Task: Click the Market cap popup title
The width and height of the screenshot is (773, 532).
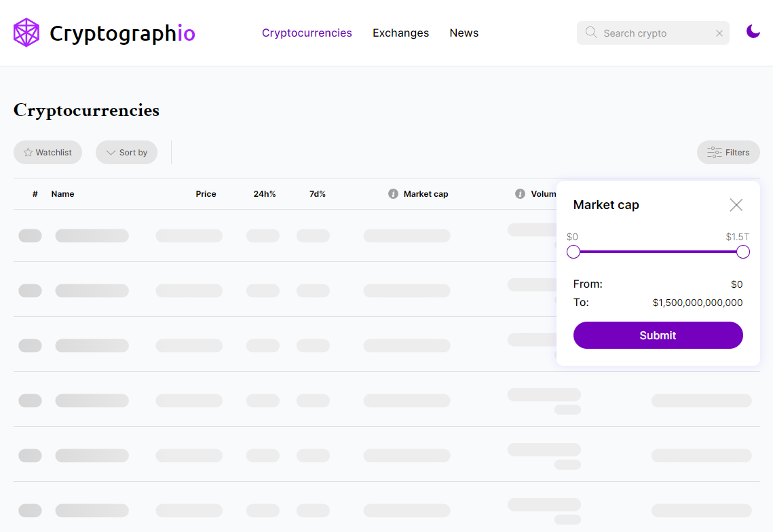Action: 606,205
